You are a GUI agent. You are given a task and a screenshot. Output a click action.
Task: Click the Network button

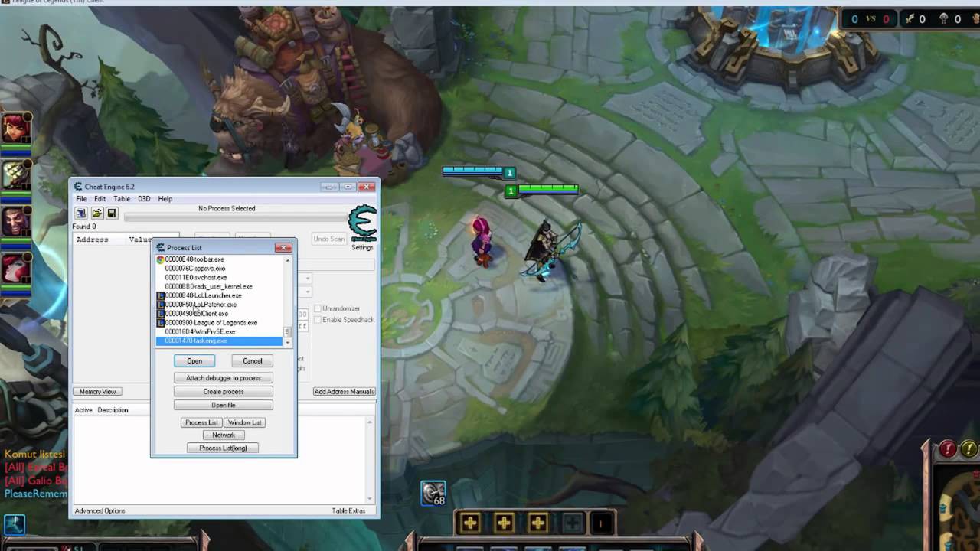(x=224, y=435)
